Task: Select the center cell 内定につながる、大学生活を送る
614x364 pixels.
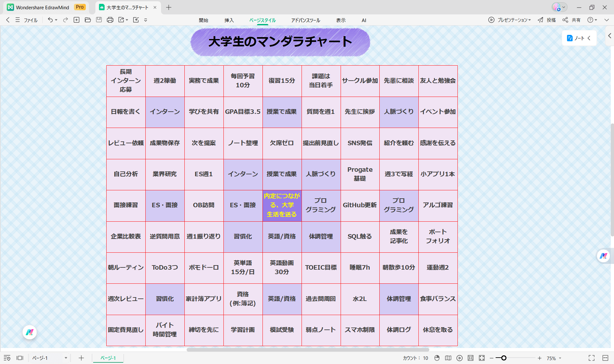Action: tap(282, 205)
